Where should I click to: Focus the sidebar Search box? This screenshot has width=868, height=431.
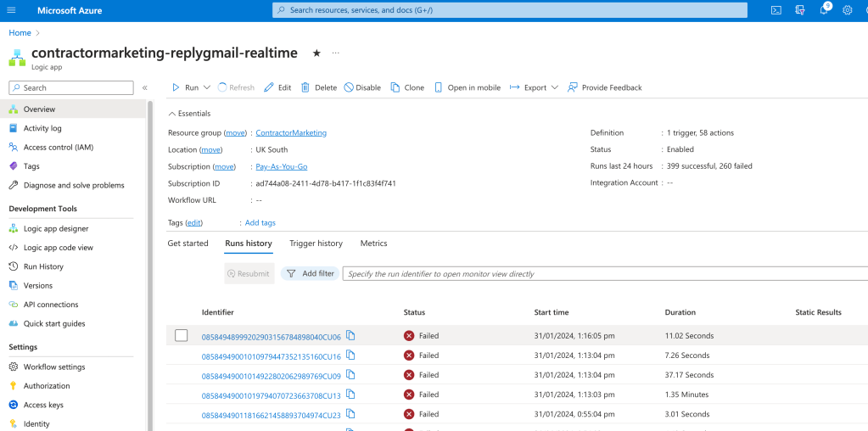(71, 87)
